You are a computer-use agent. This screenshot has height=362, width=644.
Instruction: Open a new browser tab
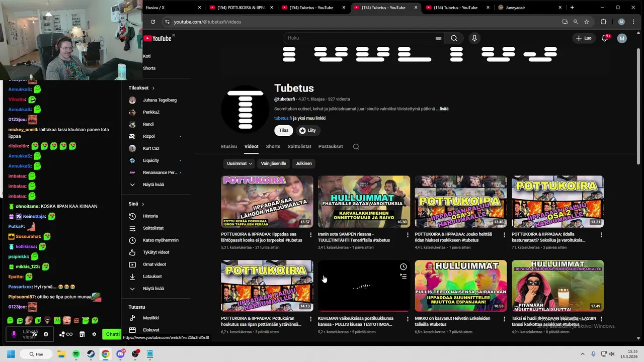[572, 8]
